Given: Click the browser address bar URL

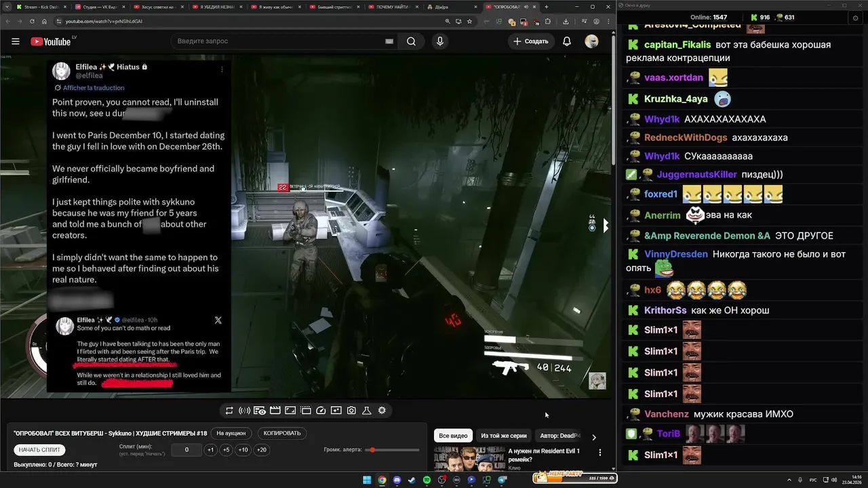Looking at the screenshot, I should pyautogui.click(x=104, y=21).
